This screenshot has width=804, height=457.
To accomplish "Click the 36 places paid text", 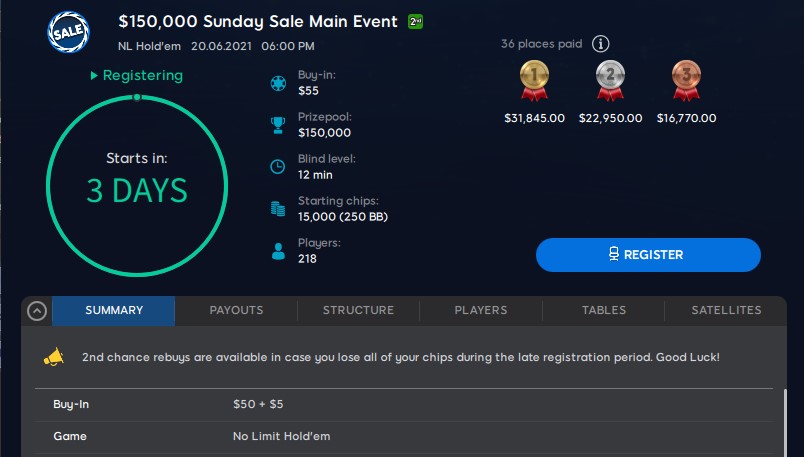I will click(542, 44).
